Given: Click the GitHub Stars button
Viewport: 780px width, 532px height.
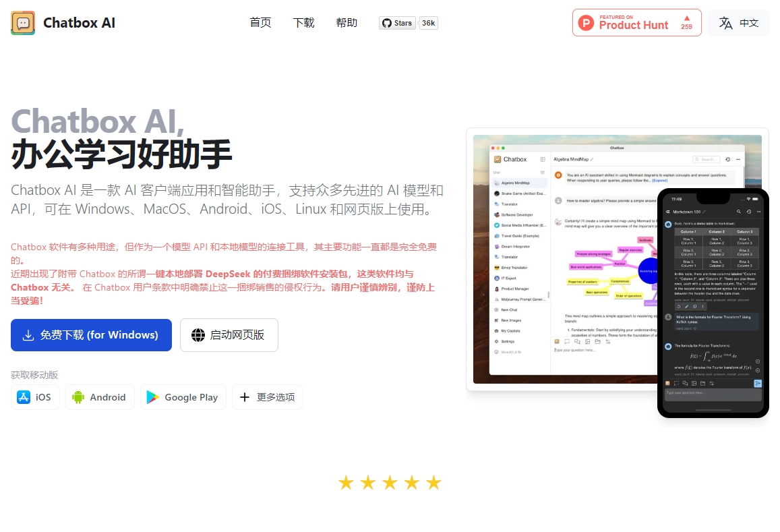Looking at the screenshot, I should point(397,23).
